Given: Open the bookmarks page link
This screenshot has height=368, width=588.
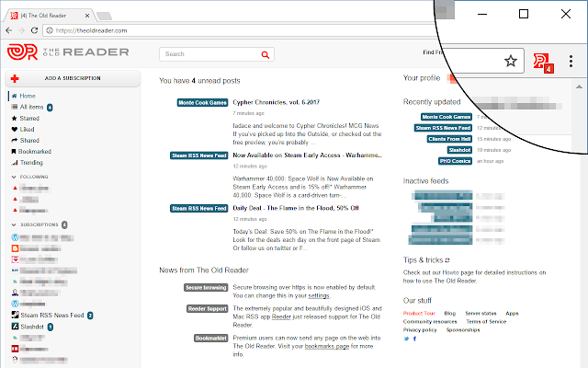Looking at the screenshot, I should [x=327, y=346].
